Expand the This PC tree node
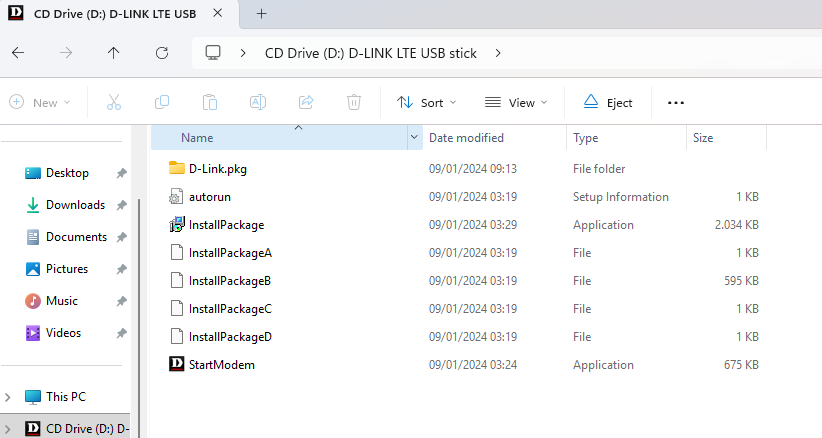The image size is (822, 438). [10, 397]
